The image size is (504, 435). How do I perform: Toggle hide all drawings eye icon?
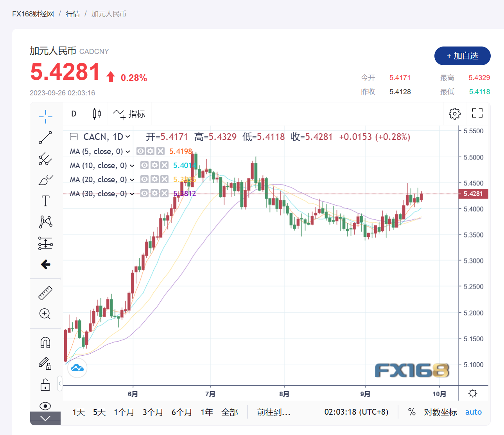tap(45, 406)
